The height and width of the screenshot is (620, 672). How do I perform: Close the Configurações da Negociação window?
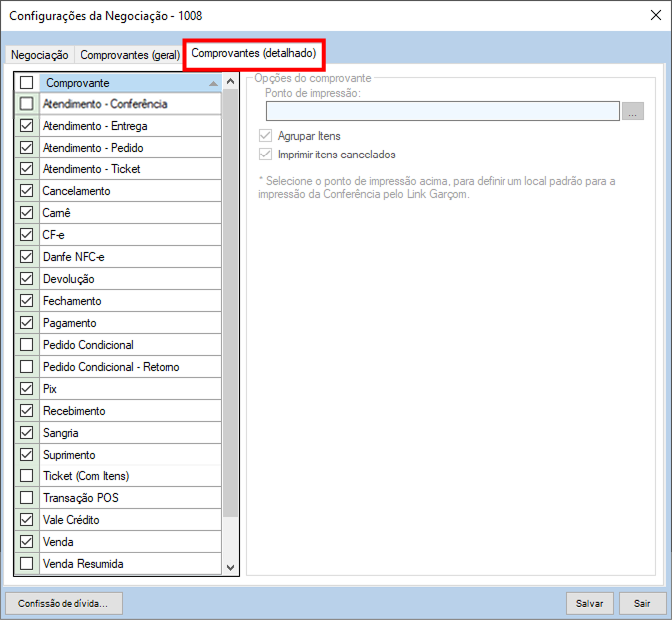point(655,15)
